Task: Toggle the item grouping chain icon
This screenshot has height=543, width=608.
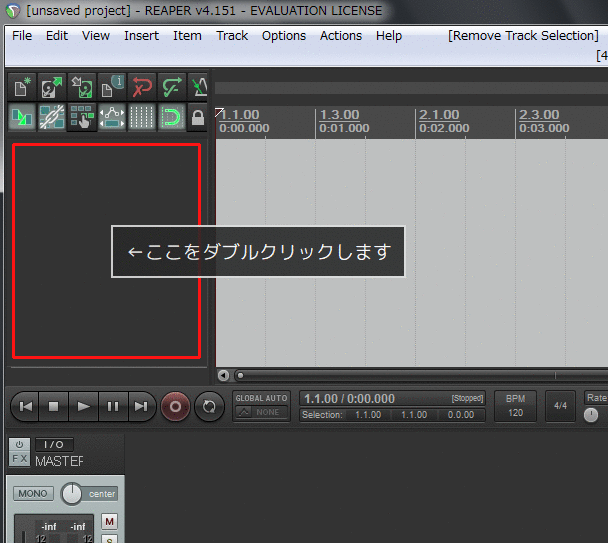Action: tap(52, 118)
